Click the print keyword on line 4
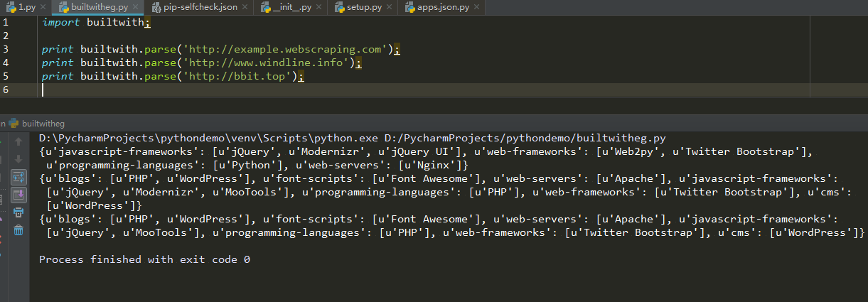This screenshot has height=302, width=868. (x=58, y=63)
